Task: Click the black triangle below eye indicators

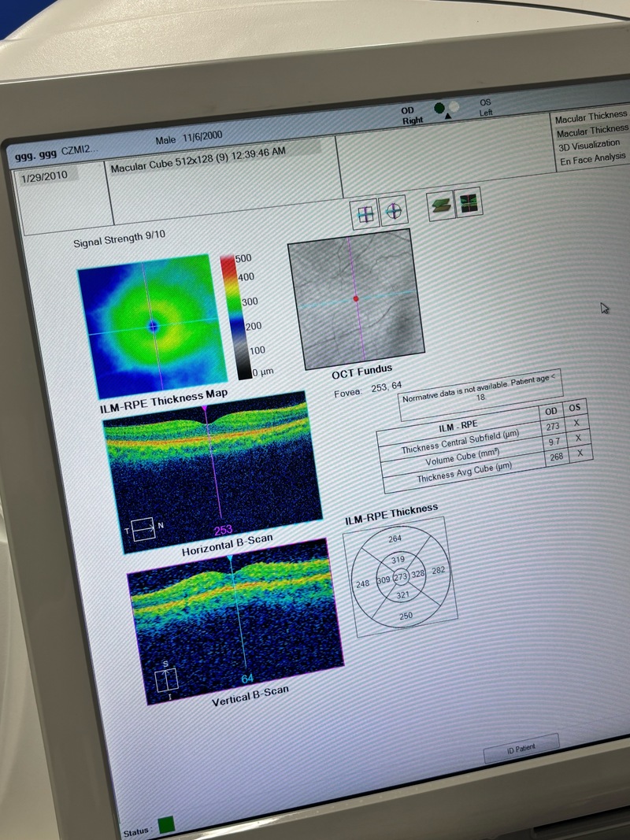Action: (447, 117)
